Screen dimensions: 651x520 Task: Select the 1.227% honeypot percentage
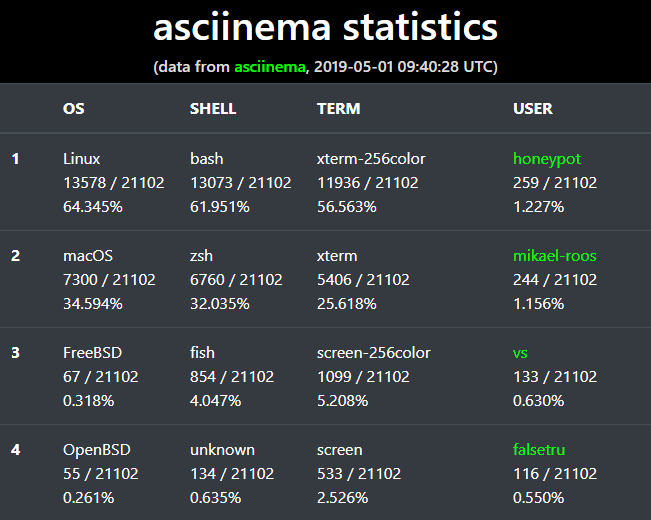coord(538,207)
